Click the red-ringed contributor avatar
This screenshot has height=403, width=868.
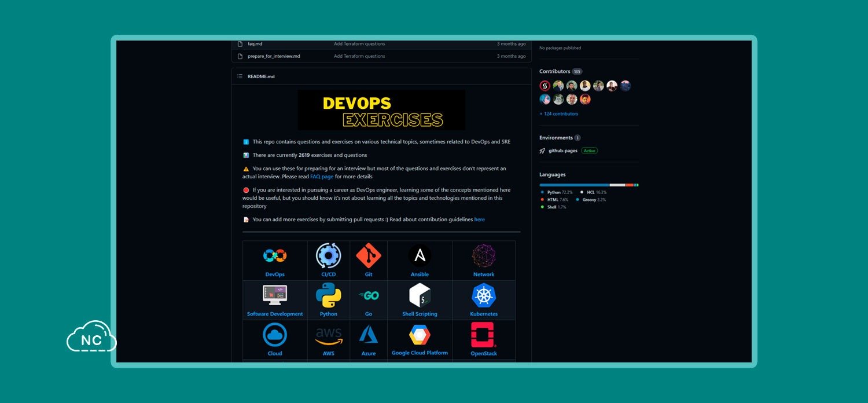point(545,86)
